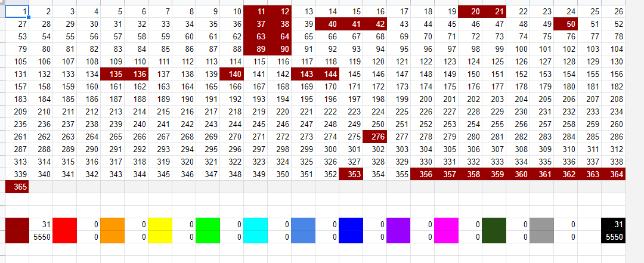Image resolution: width=644 pixels, height=263 pixels.
Task: Select the orange color swatch
Action: [113, 231]
